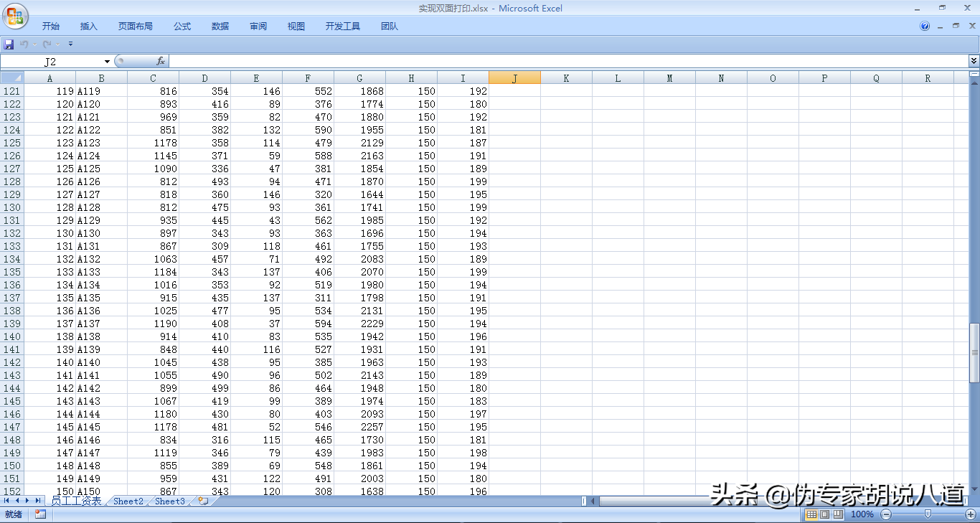
Task: Click the previous sheet navigation arrow
Action: point(17,501)
